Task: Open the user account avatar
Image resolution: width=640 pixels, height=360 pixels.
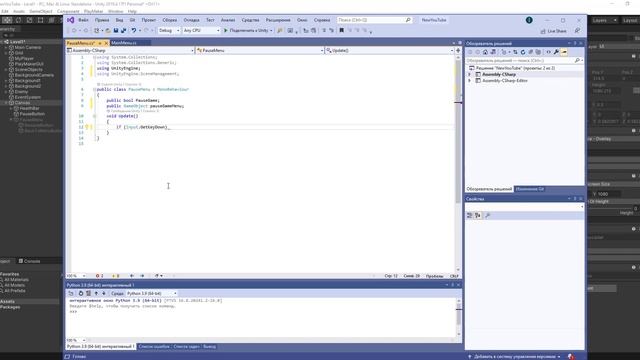Action: tap(529, 20)
